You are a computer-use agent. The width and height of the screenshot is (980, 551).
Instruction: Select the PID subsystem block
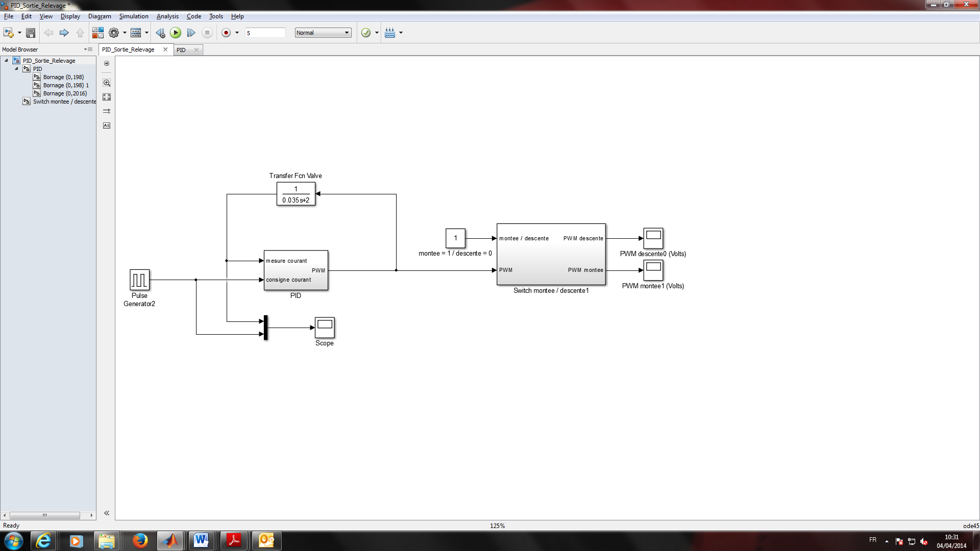pos(296,270)
